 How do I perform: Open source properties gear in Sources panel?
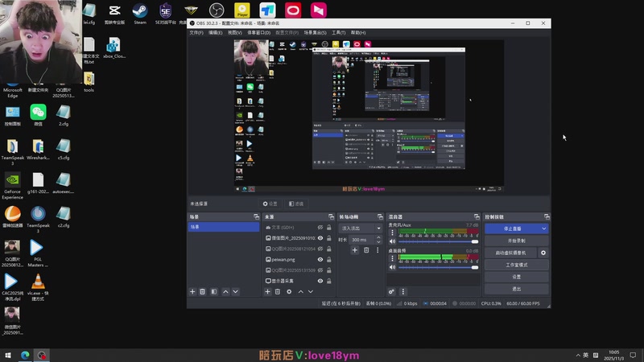point(289,291)
